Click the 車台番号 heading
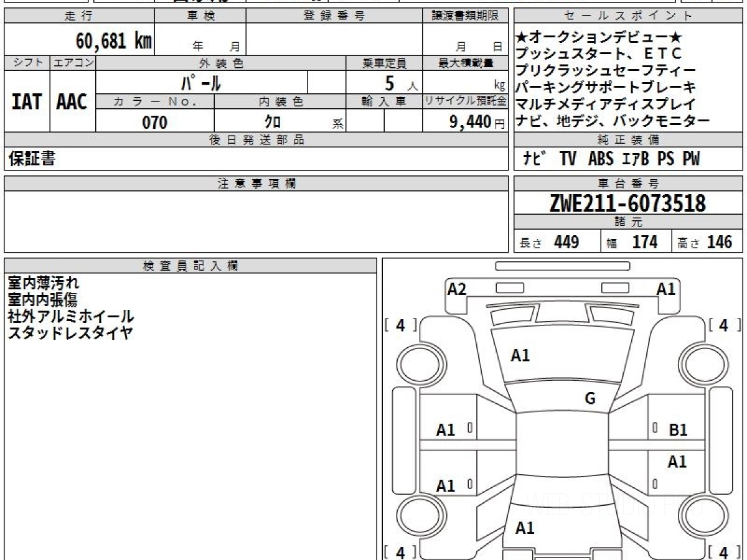Image resolution: width=747 pixels, height=560 pixels. click(629, 184)
